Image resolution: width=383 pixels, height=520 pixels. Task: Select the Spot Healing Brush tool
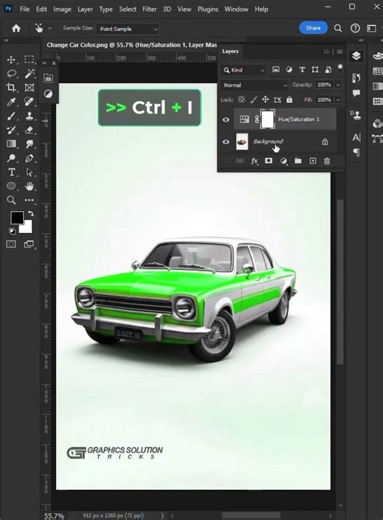[x=29, y=101]
